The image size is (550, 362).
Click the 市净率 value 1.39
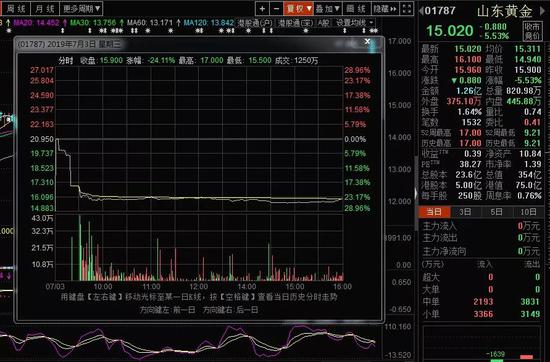tap(533, 164)
